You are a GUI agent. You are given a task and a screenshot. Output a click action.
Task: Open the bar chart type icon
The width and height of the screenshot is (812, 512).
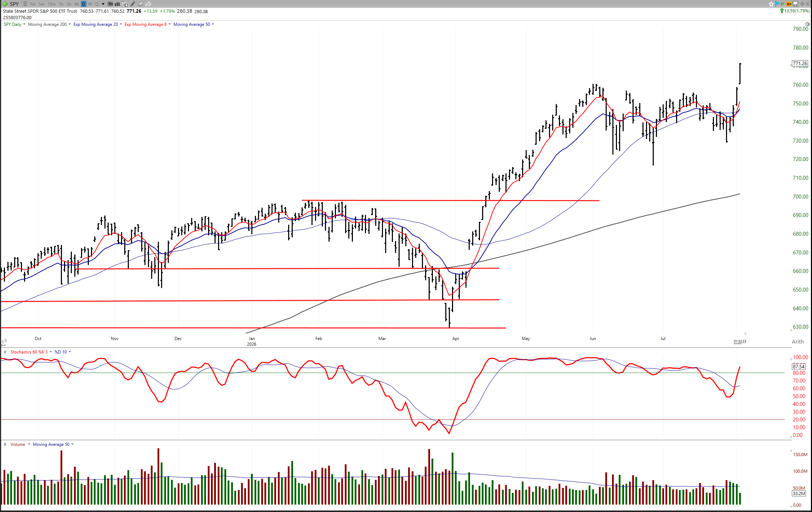click(117, 4)
